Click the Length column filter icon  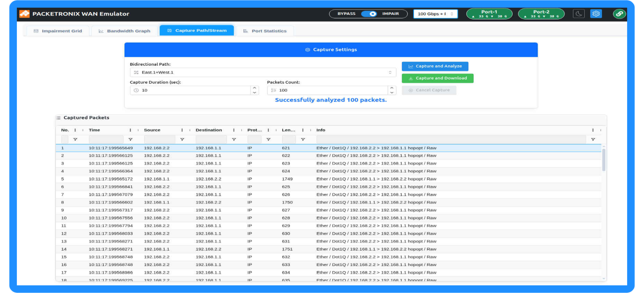click(303, 139)
